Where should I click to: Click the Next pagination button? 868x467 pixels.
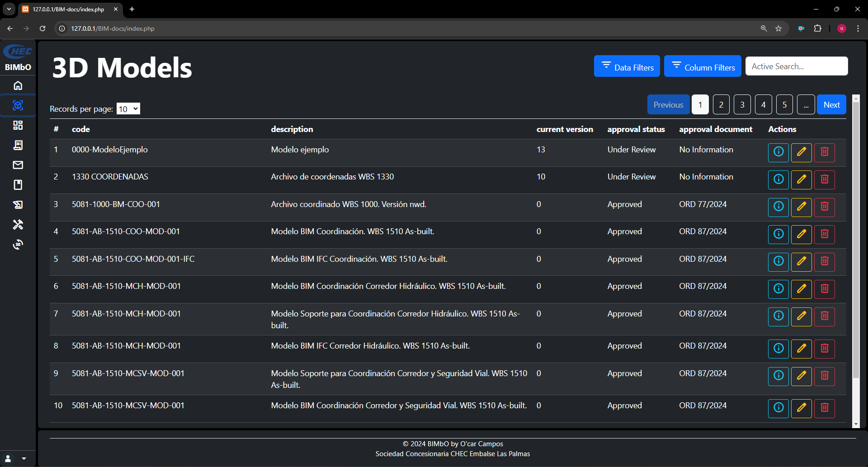(831, 105)
